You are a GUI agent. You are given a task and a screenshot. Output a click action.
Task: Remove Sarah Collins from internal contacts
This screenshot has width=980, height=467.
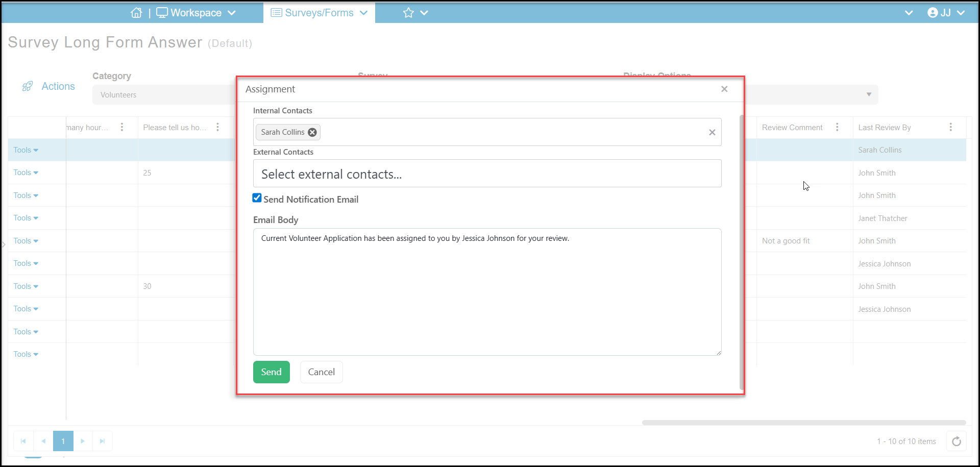[312, 132]
